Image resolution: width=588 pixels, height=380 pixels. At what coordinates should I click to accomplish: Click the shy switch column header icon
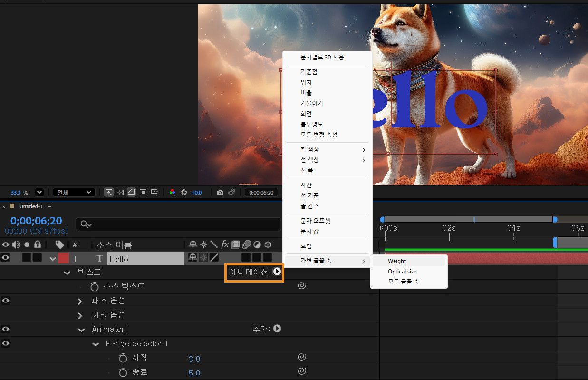pyautogui.click(x=193, y=244)
